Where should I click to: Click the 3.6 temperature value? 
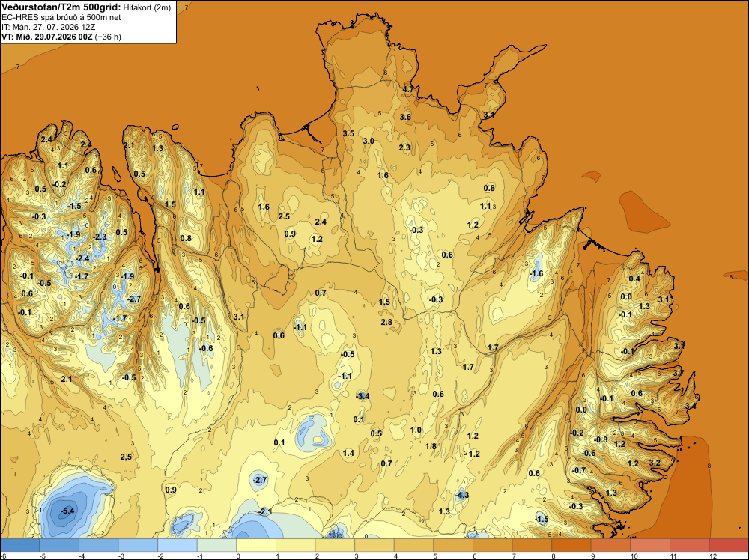pyautogui.click(x=405, y=117)
